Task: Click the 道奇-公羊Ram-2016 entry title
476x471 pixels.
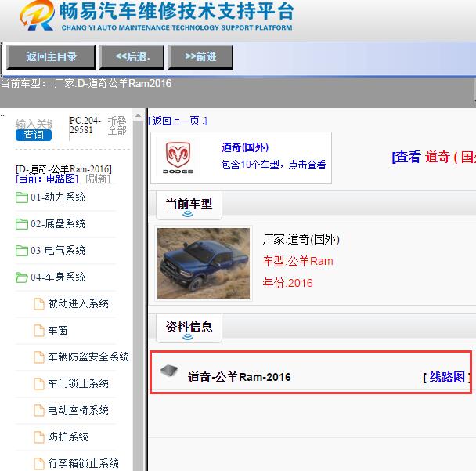Action: 240,377
